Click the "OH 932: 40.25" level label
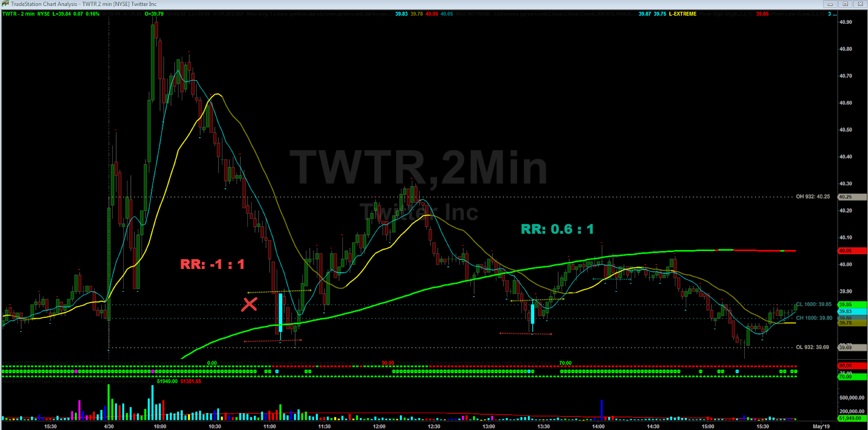868x430 pixels. point(813,197)
